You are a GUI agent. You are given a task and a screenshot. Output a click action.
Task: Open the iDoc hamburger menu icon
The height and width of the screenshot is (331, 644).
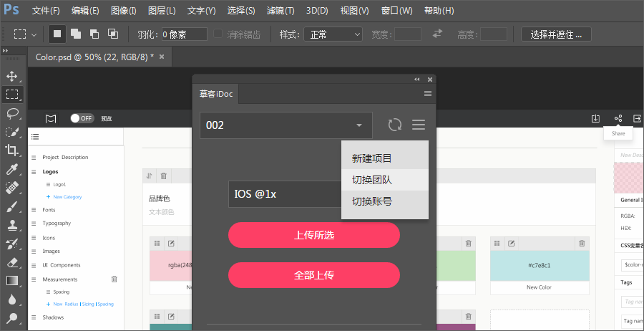click(x=419, y=125)
